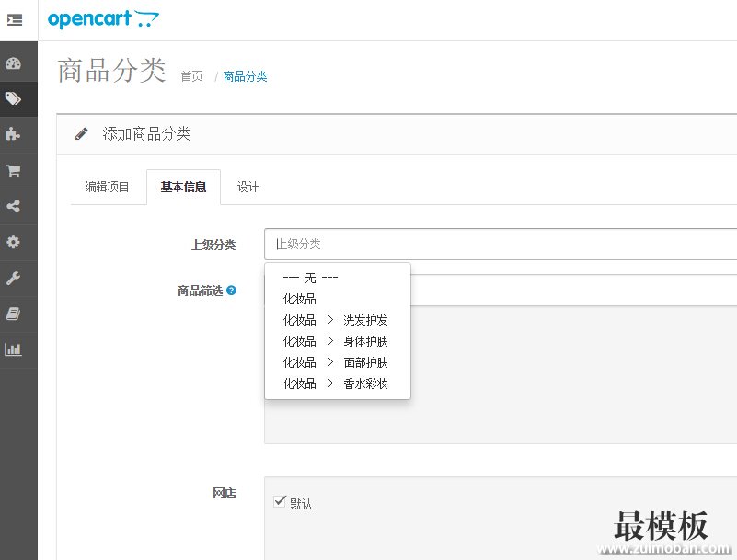Image resolution: width=737 pixels, height=560 pixels.
Task: Open the sales shopping cart icon
Action: [14, 170]
